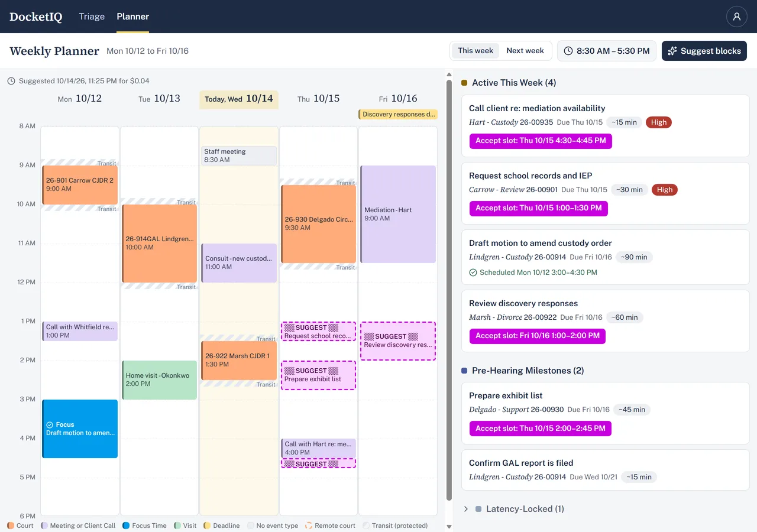Open the Discovery responses deadline chip
Image resolution: width=757 pixels, height=532 pixels.
(398, 114)
